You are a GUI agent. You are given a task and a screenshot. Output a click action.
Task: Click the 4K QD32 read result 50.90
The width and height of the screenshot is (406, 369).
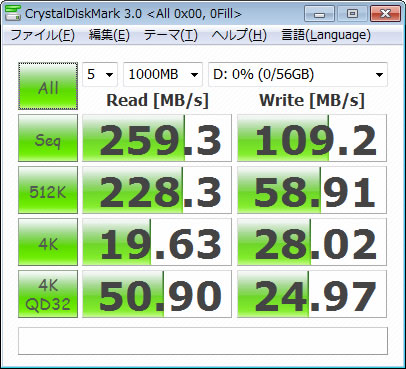click(157, 294)
